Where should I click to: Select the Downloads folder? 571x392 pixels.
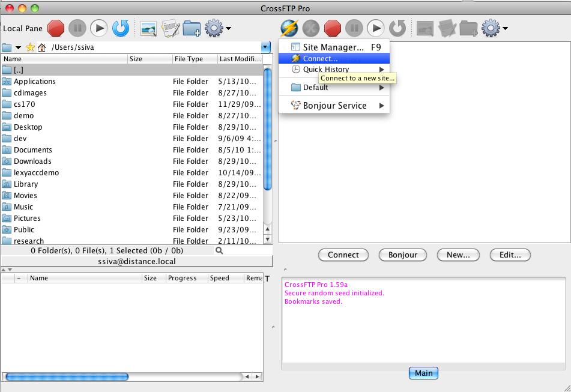click(132, 161)
